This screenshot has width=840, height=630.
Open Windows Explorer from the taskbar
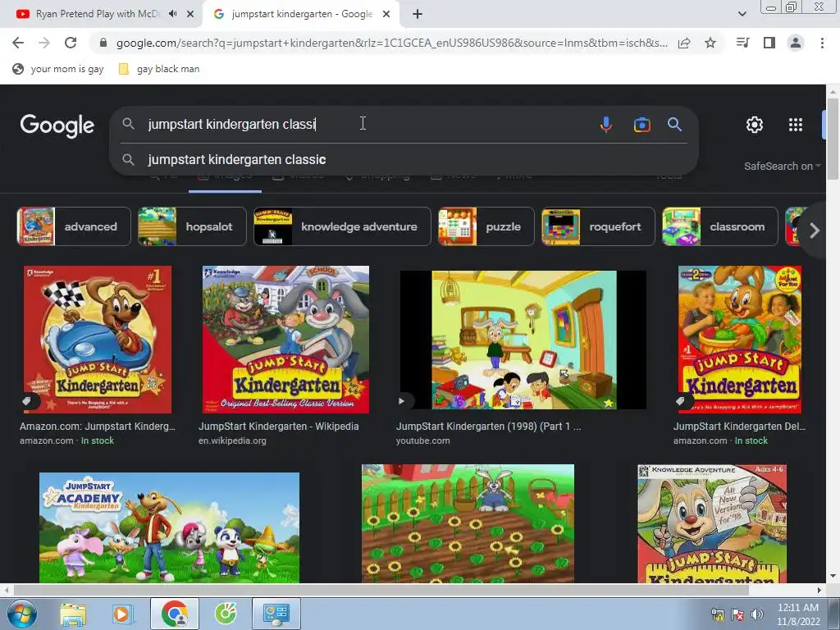73,614
